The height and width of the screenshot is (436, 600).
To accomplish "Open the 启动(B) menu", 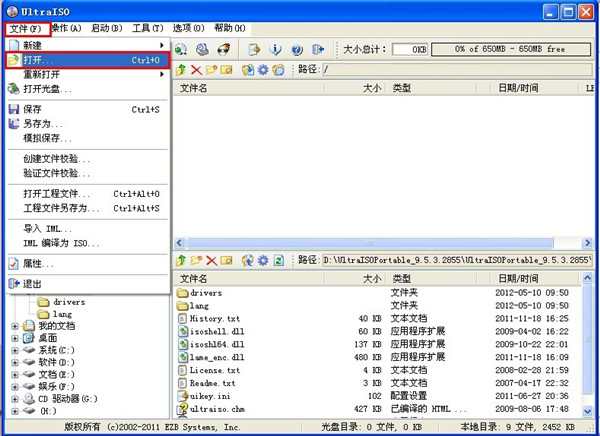I will (106, 28).
